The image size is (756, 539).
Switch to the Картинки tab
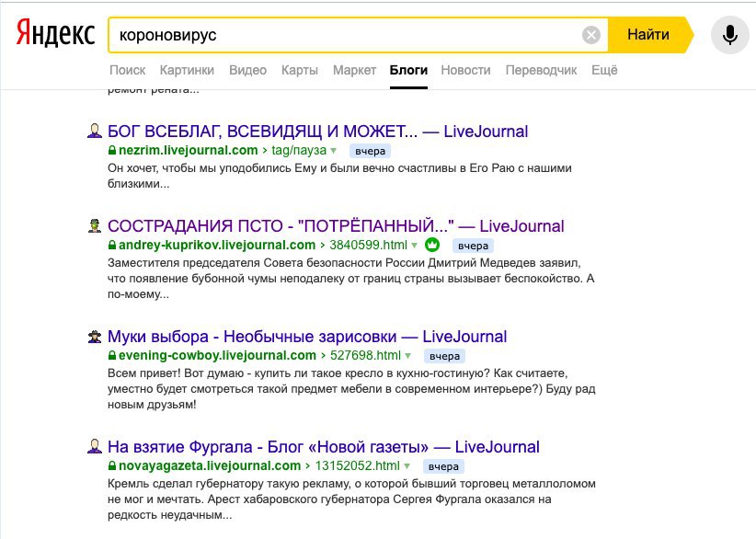tap(187, 70)
